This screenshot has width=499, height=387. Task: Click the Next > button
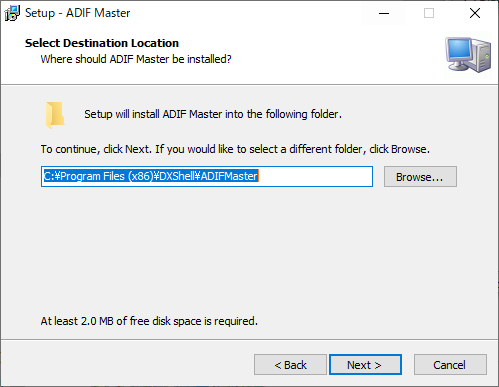pyautogui.click(x=365, y=365)
